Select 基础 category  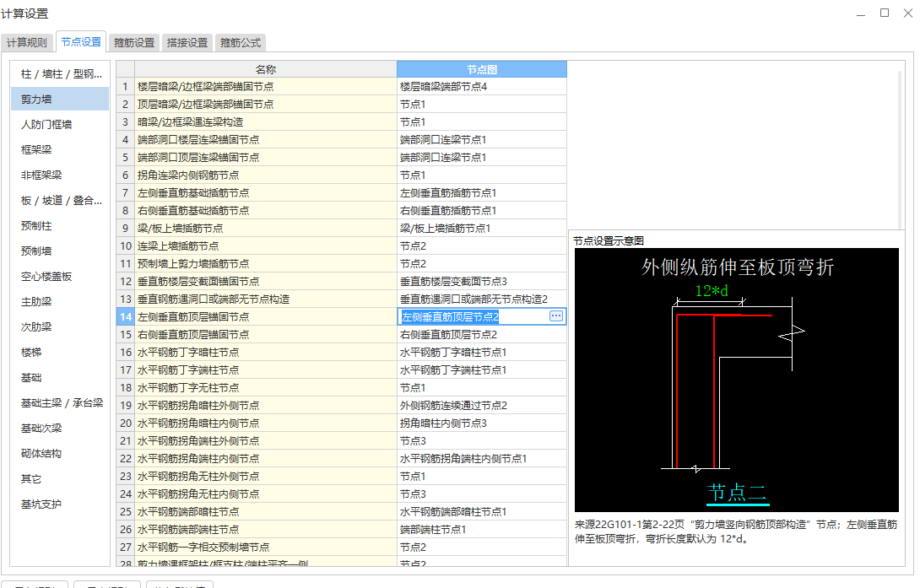pyautogui.click(x=61, y=378)
